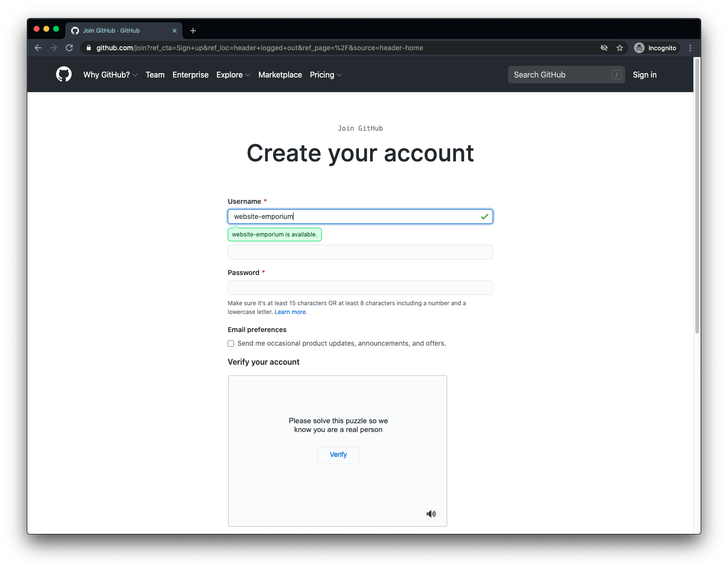Click the slash shortcut hint in search
728x570 pixels.
pyautogui.click(x=616, y=75)
